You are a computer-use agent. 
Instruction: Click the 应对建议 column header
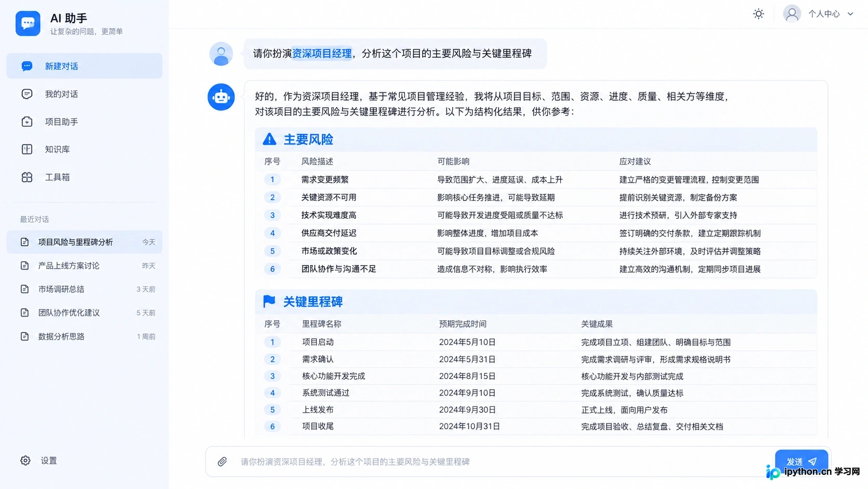635,162
